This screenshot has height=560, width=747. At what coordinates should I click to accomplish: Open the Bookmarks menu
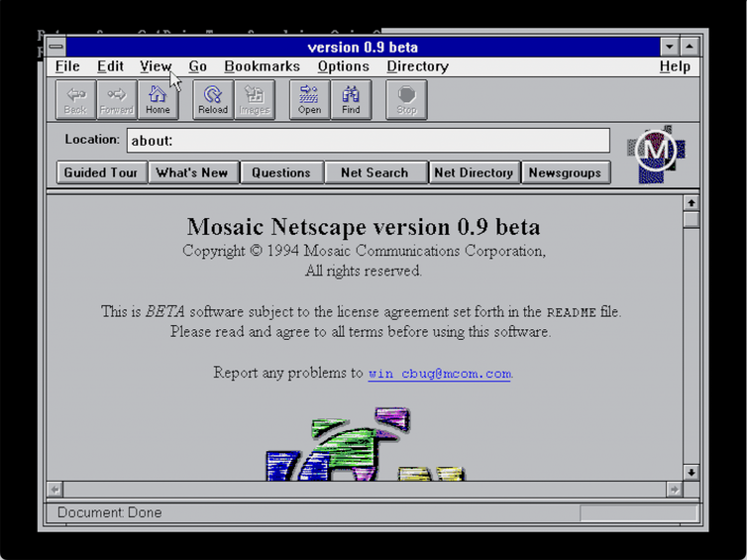(x=262, y=66)
